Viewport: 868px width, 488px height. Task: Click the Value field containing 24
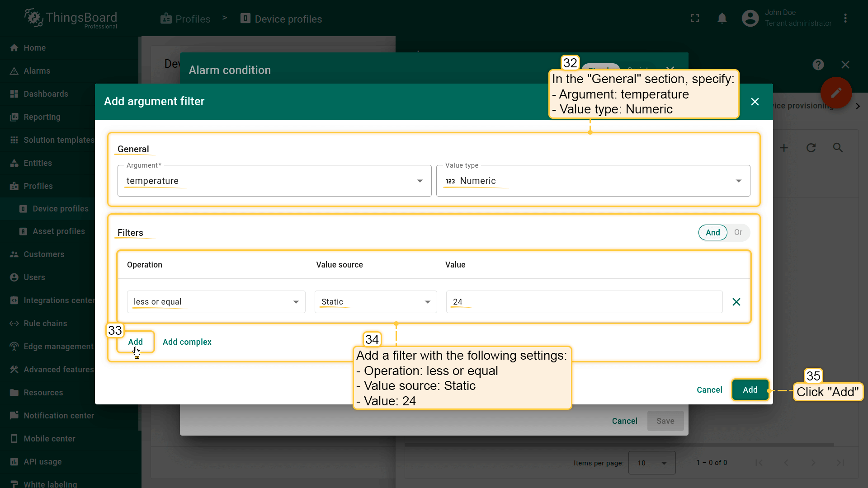pyautogui.click(x=584, y=302)
